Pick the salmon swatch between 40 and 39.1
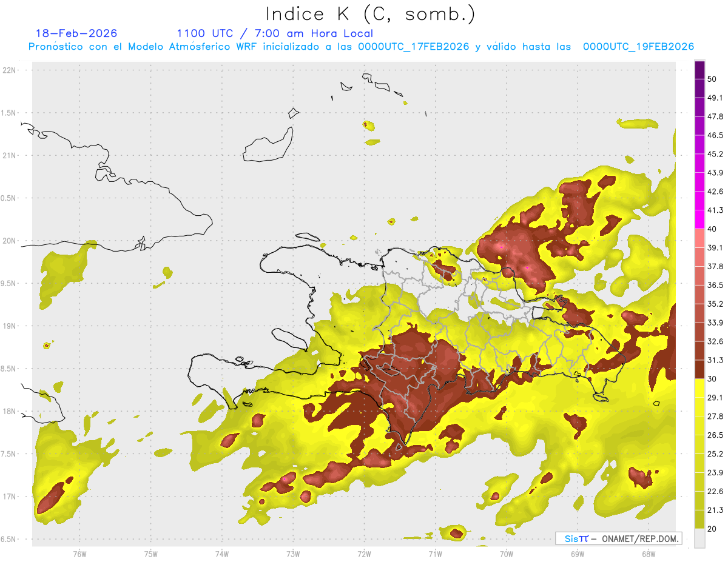This screenshot has width=728, height=562. click(x=699, y=238)
